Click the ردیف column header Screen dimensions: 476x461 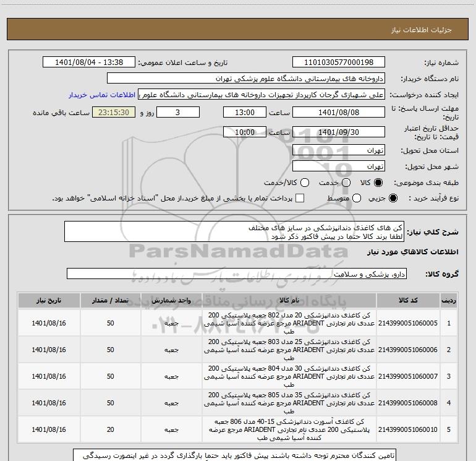point(449,301)
